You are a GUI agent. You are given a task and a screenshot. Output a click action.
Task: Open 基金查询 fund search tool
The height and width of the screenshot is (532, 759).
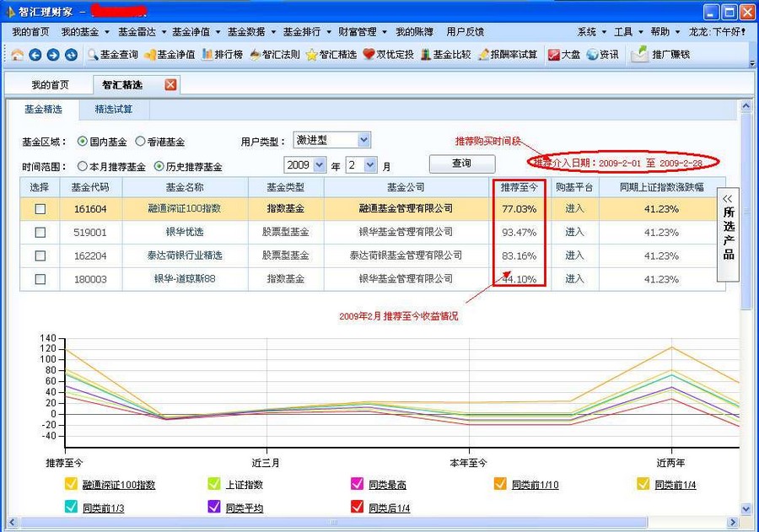[113, 55]
